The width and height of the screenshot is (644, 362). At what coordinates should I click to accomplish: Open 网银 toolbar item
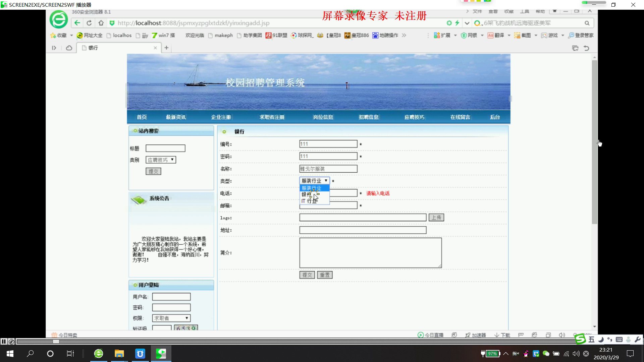pos(469,35)
